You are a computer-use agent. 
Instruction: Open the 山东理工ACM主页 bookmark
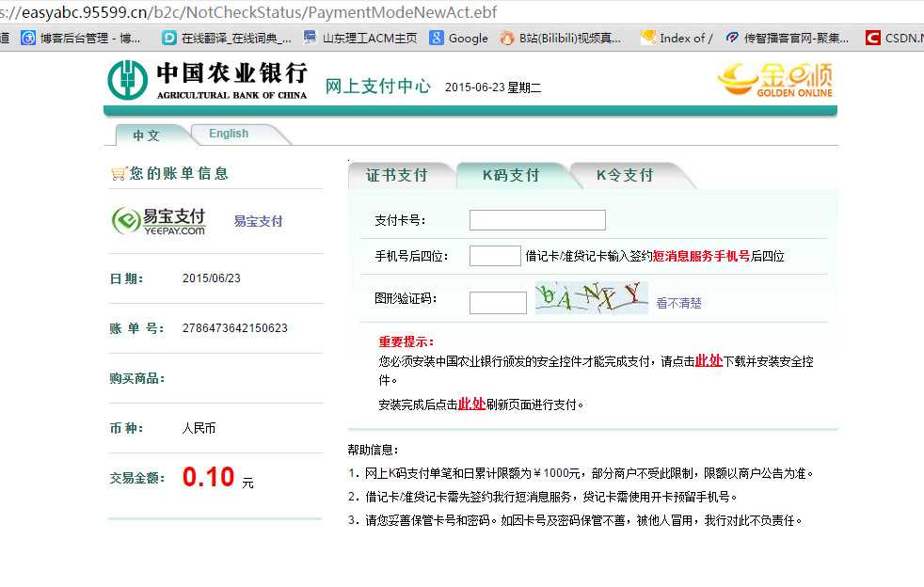tap(360, 39)
